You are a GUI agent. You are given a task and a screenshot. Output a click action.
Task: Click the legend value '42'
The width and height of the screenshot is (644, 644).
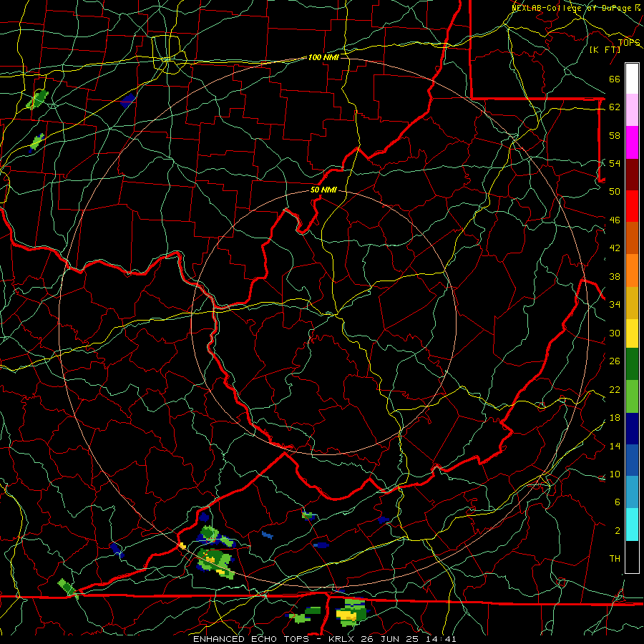(x=615, y=248)
